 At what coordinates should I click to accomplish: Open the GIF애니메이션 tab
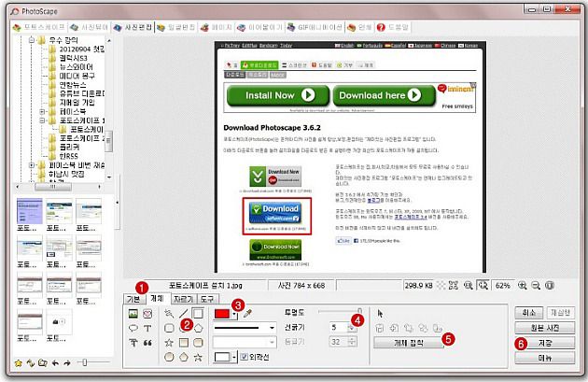click(x=315, y=27)
